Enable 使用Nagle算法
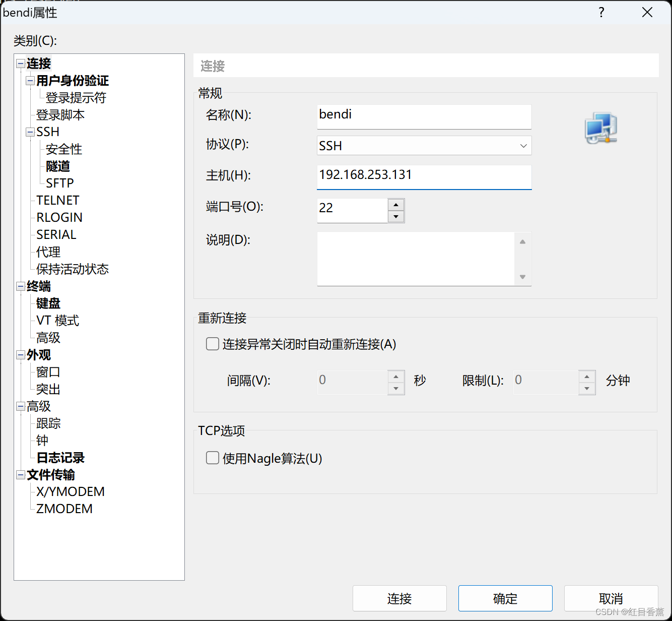 [x=212, y=458]
